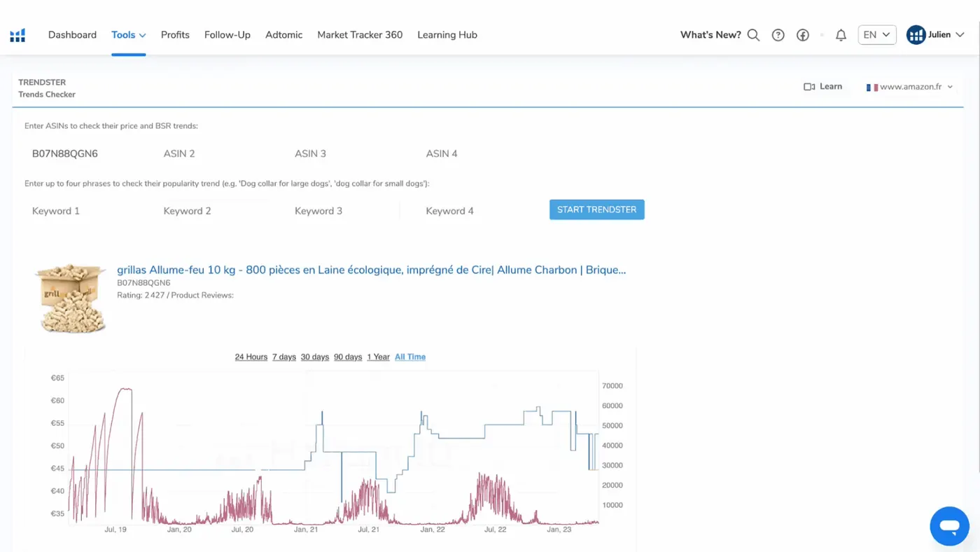This screenshot has width=980, height=552.
Task: Select the 7 days time range
Action: [284, 357]
